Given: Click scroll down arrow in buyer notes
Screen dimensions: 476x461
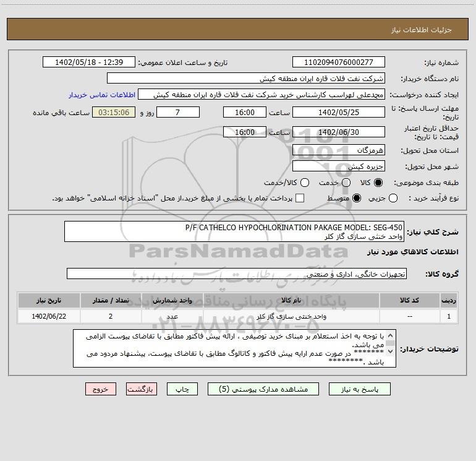Looking at the screenshot, I should coord(391,351).
